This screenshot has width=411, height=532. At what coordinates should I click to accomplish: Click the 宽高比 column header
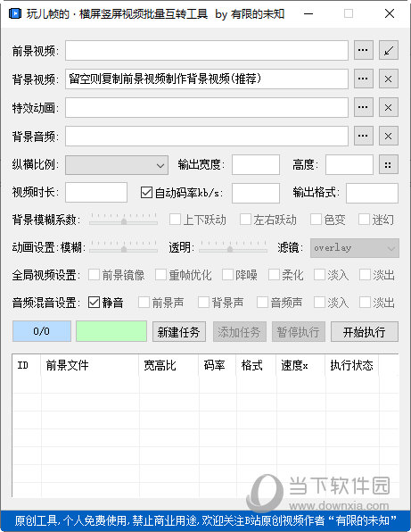point(169,365)
